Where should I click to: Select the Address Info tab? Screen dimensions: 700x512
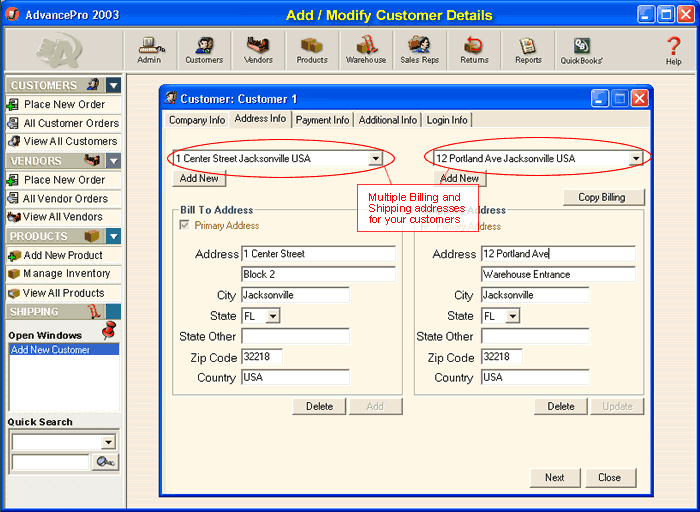click(x=260, y=119)
